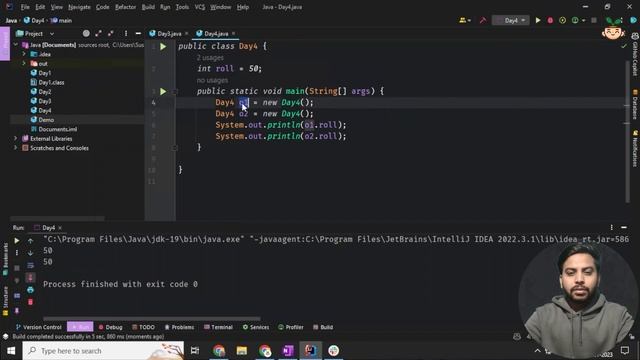This screenshot has height=360, width=640.
Task: Open Run window options kebab menu
Action: [x=611, y=227]
